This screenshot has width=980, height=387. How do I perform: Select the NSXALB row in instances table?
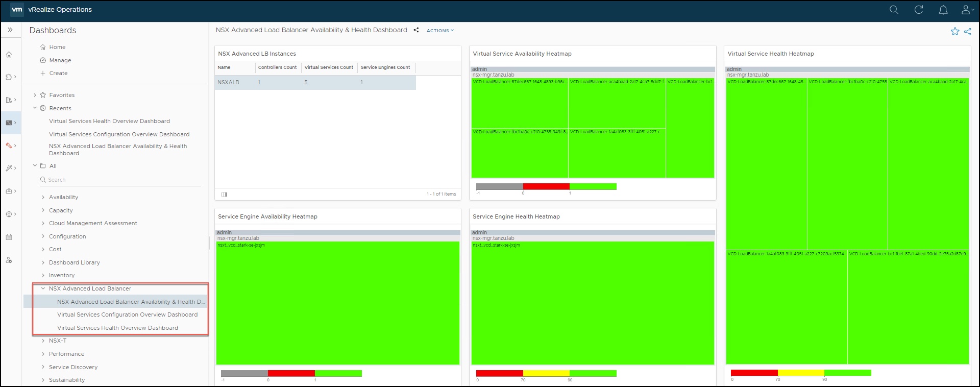tap(315, 82)
